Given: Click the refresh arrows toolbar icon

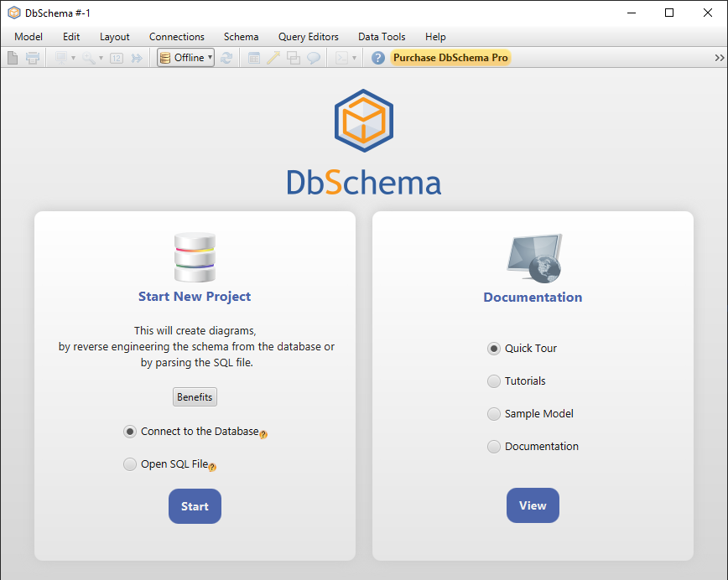Looking at the screenshot, I should coord(226,58).
